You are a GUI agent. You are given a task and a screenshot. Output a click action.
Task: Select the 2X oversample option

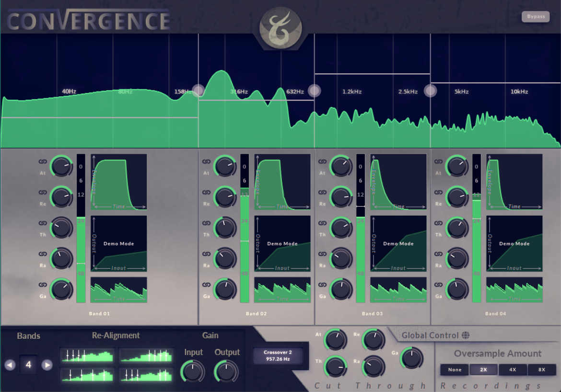click(x=483, y=370)
